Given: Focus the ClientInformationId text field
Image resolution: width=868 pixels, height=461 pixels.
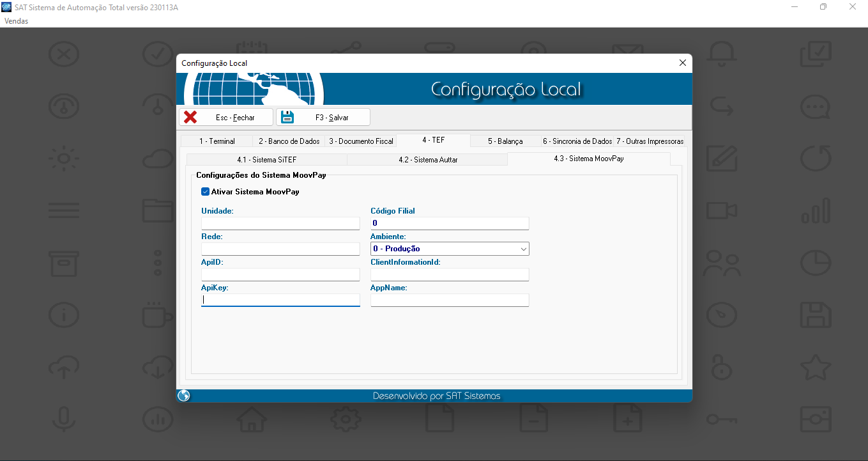Looking at the screenshot, I should click(x=450, y=274).
